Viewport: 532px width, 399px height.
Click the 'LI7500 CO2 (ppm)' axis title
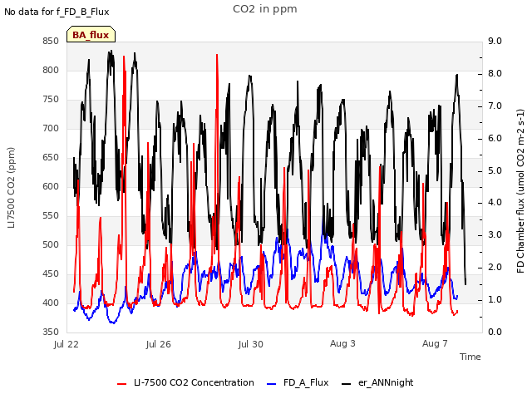tap(11, 188)
